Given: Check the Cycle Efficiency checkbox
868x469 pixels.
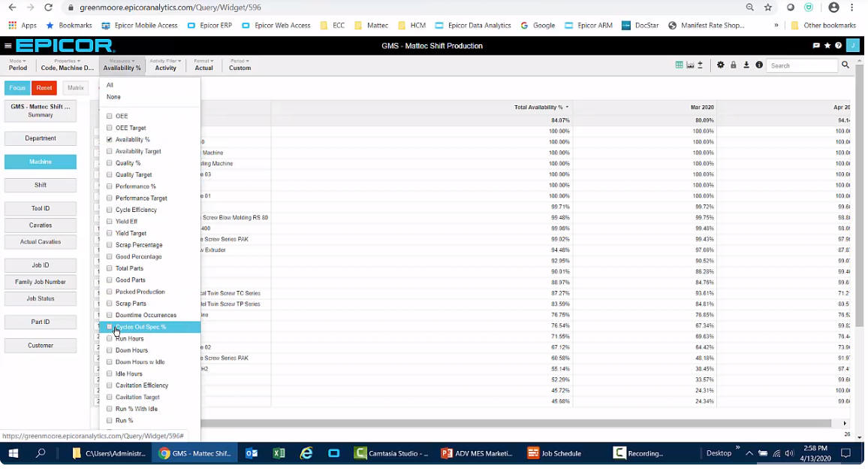Looking at the screenshot, I should tap(109, 210).
